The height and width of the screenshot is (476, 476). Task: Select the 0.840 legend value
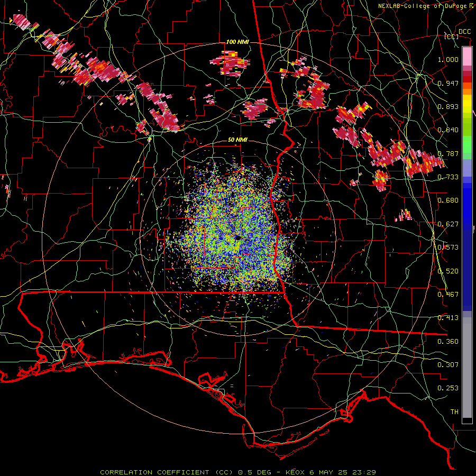point(448,130)
